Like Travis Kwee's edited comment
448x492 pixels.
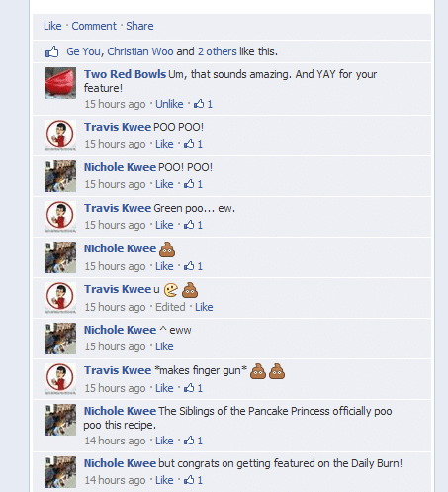coord(204,307)
